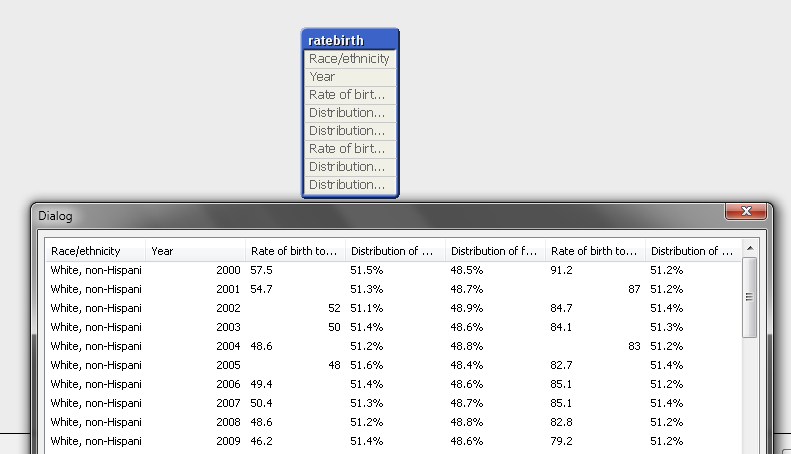Click the 83 rate cell
791x454 pixels.
point(634,347)
